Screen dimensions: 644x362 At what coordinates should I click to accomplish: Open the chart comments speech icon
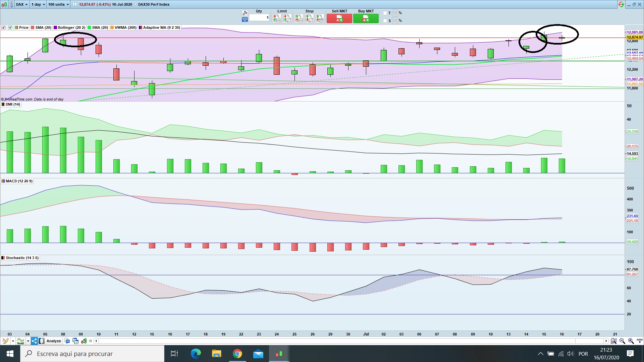point(67,341)
